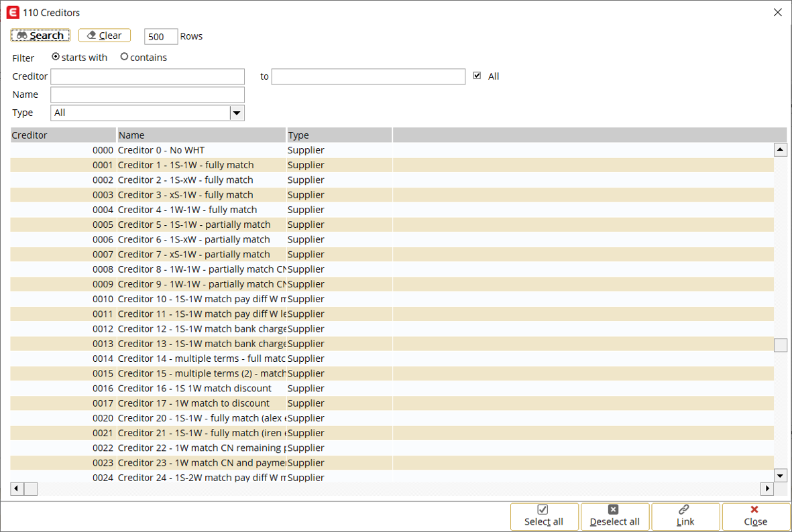Select row 'Creditor 14 - multiple terms - full'
Image resolution: width=792 pixels, height=532 pixels.
tap(392, 358)
